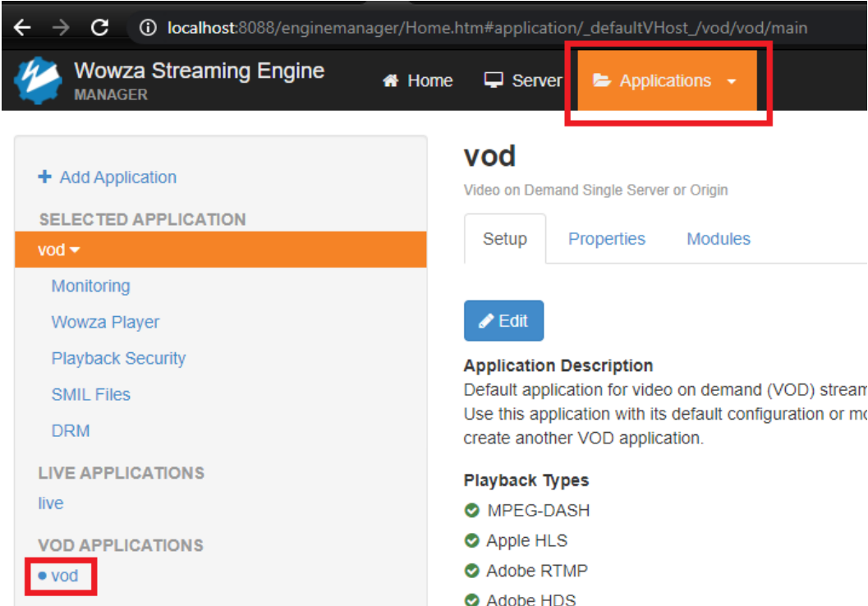This screenshot has width=868, height=606.
Task: Expand the selected vod application dropdown
Action: point(59,250)
